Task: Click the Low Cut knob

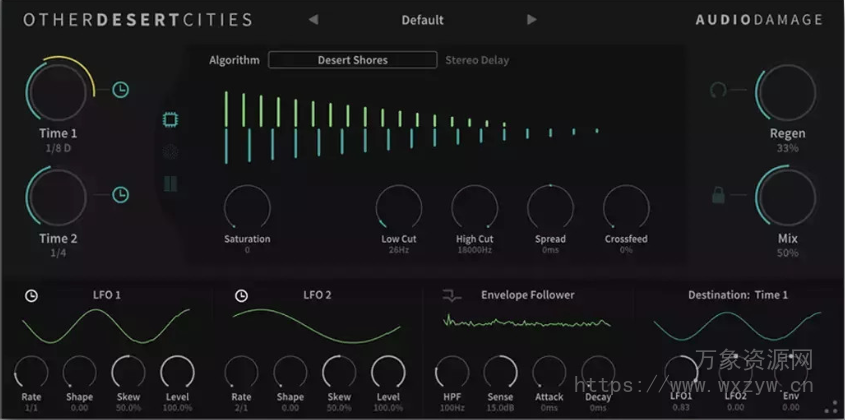Action: coord(399,208)
